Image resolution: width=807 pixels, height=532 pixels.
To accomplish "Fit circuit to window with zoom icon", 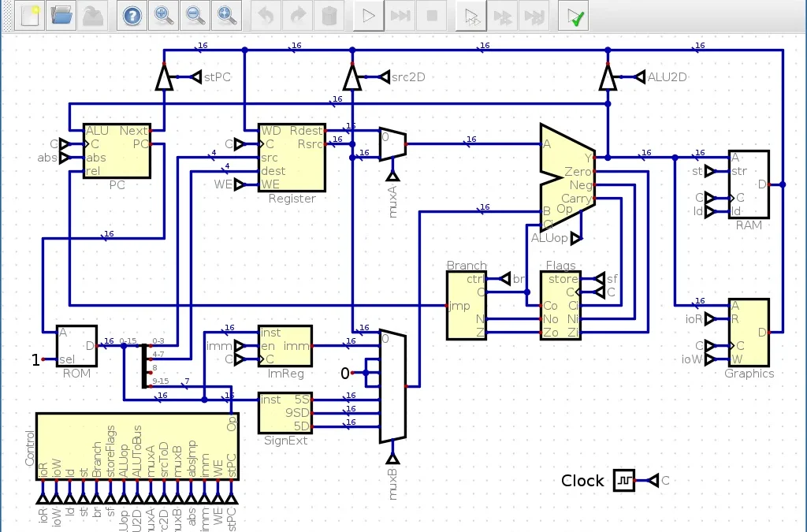I will [x=225, y=15].
